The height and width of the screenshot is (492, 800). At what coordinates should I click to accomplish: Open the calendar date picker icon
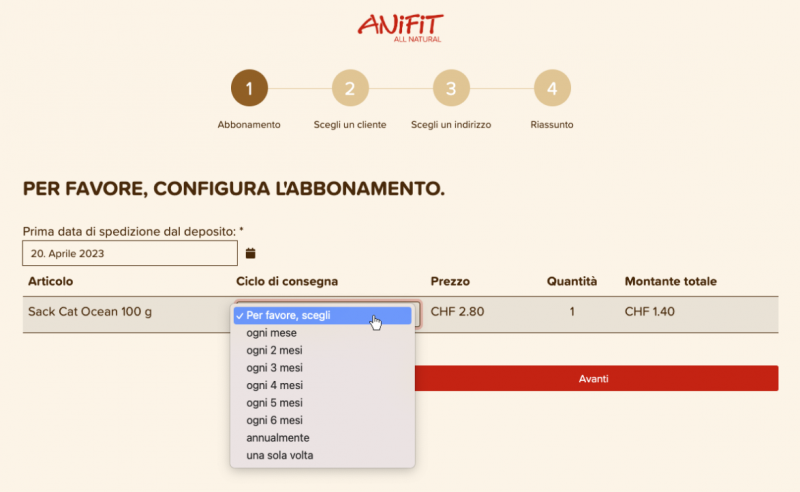[251, 253]
